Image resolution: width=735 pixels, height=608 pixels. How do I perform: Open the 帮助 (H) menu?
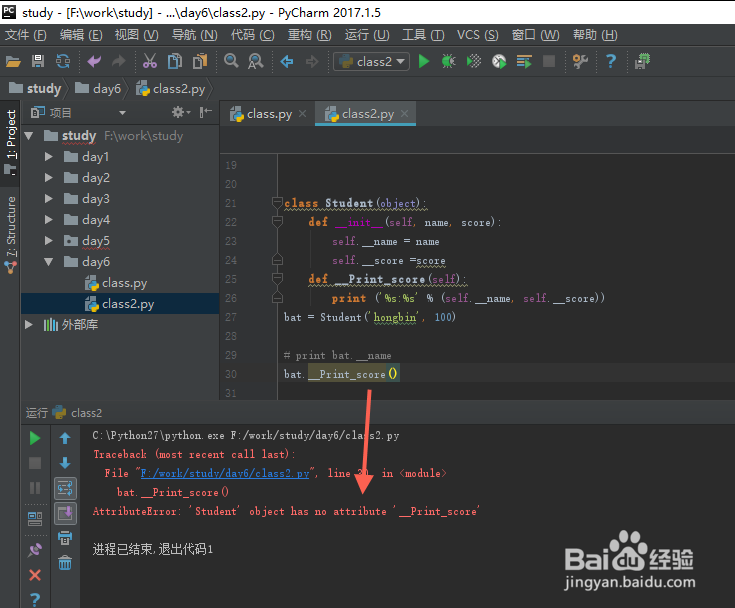pyautogui.click(x=595, y=35)
